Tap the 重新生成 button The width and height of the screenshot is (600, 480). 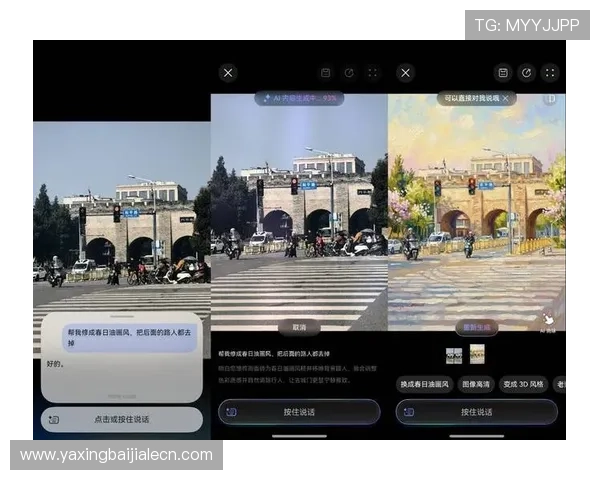tap(476, 328)
